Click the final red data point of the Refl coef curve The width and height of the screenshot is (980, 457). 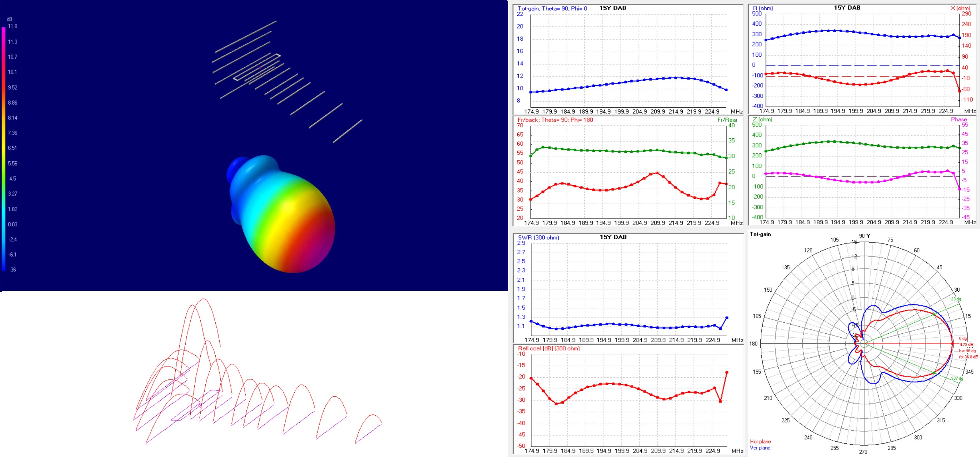click(x=727, y=372)
